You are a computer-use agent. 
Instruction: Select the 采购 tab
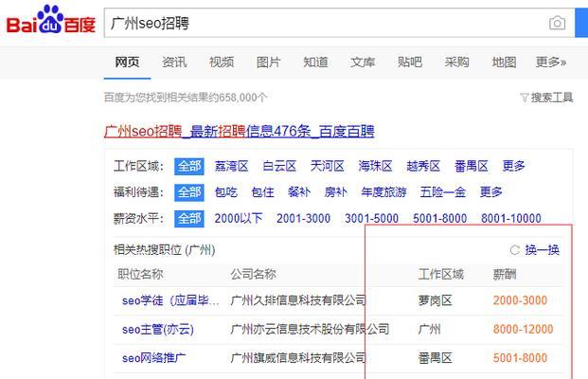(x=456, y=62)
